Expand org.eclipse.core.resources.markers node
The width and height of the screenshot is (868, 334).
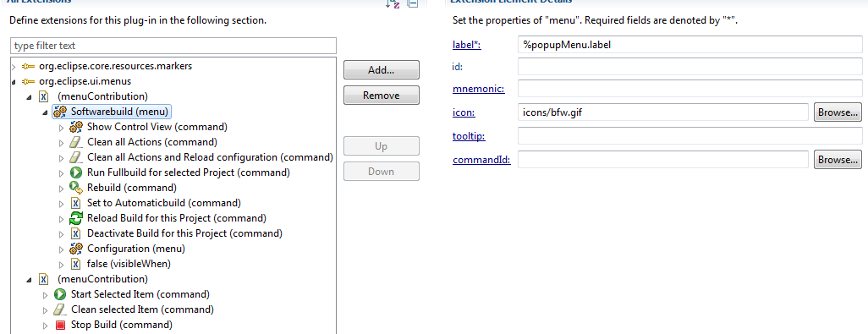coord(14,66)
